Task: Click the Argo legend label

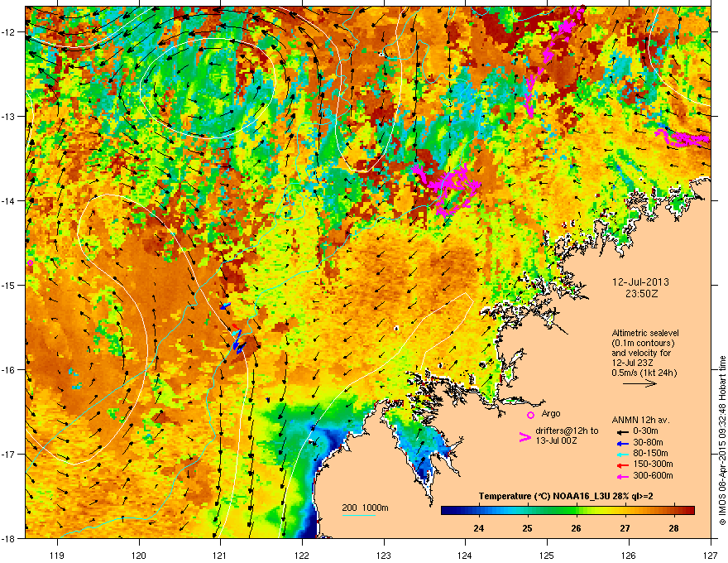Action: pyautogui.click(x=551, y=414)
